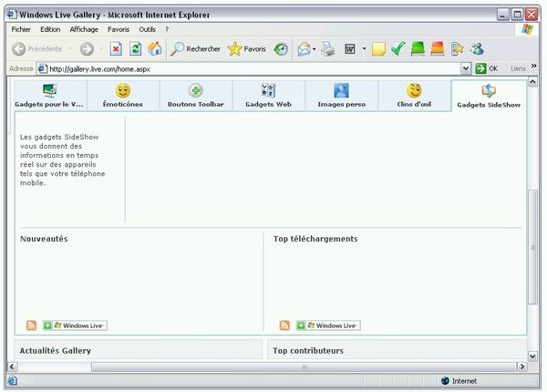Click the Top contributeurs heading
Viewport: 547px width, 392px height.
[308, 350]
